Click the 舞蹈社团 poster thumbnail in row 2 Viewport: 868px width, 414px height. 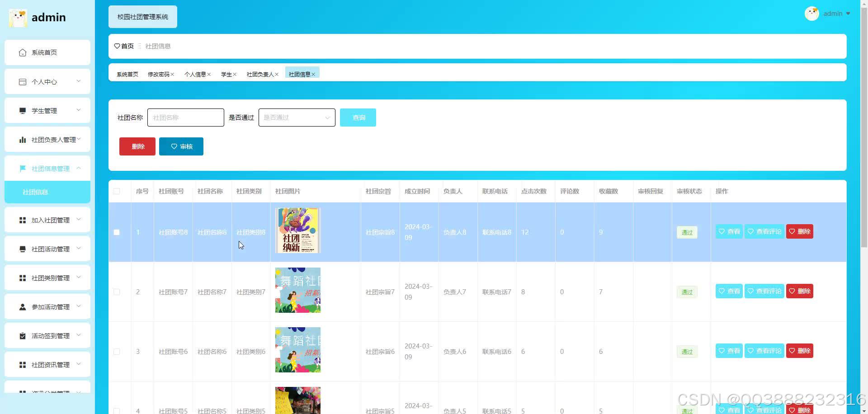(x=298, y=290)
